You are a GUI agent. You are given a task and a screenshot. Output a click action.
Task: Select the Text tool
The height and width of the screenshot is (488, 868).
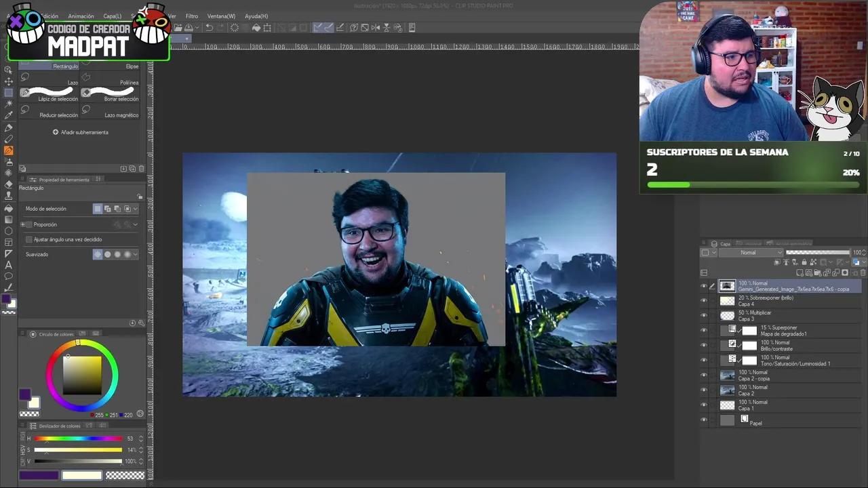[x=9, y=265]
